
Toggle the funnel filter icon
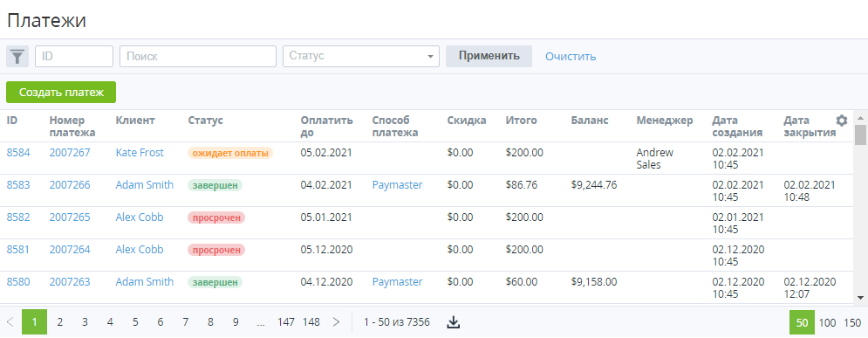coord(17,57)
